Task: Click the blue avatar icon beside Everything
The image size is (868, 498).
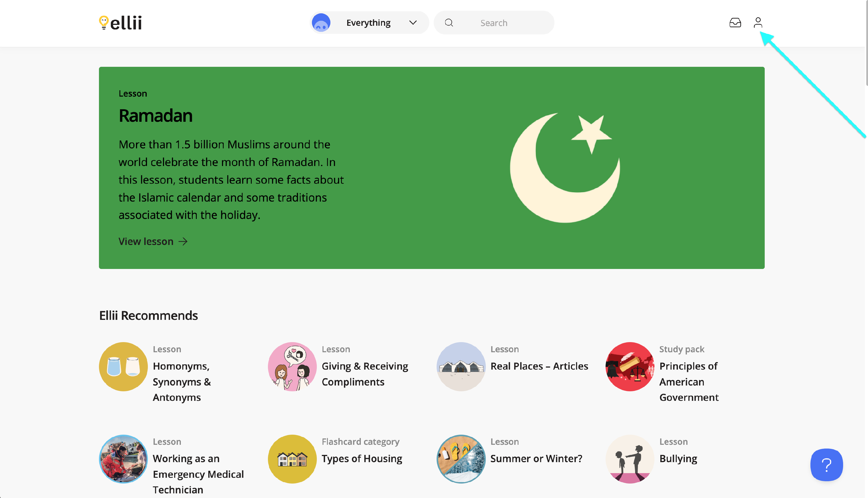Action: 321,23
